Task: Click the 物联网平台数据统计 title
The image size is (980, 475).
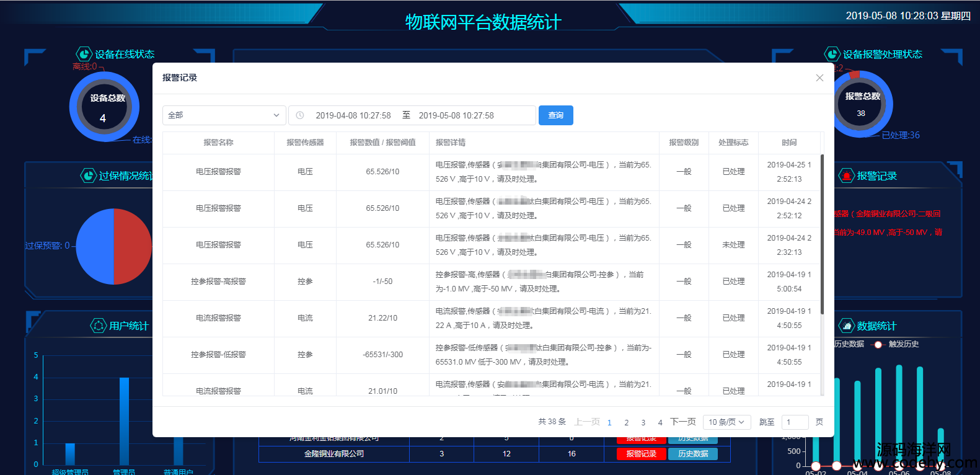Action: pos(483,22)
